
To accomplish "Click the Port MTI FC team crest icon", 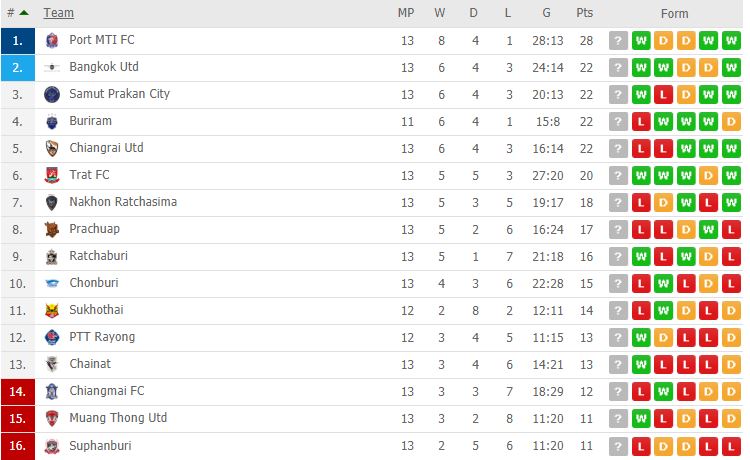I will 52,41.
